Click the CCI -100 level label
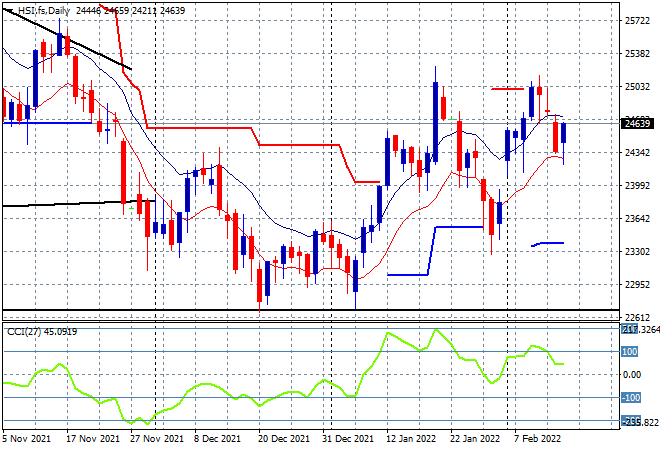This screenshot has height=450, width=660. click(x=631, y=397)
